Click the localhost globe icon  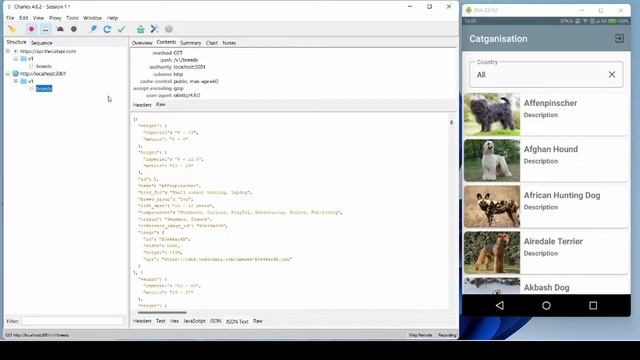coord(16,74)
